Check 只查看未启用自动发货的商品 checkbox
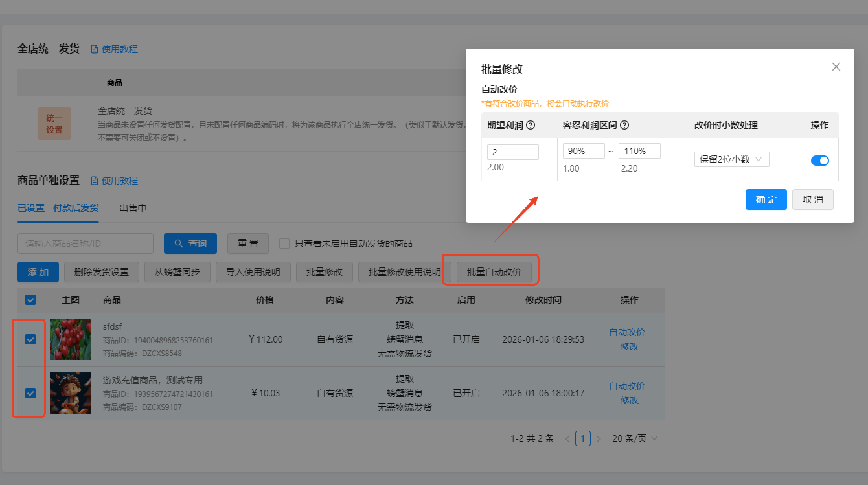This screenshot has width=868, height=485. coord(284,243)
